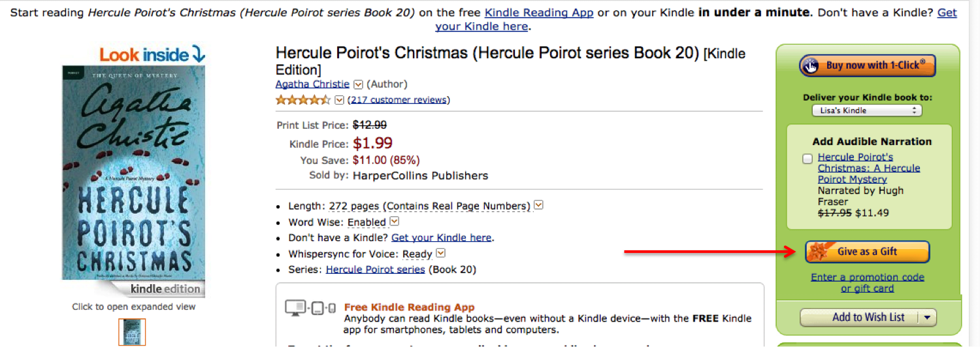
Task: Click the 1-Click cursor icon
Action: [x=811, y=65]
